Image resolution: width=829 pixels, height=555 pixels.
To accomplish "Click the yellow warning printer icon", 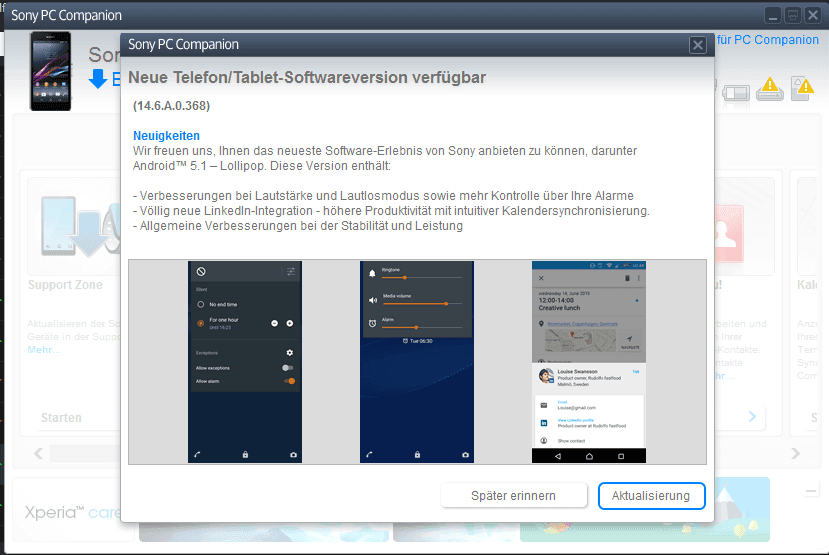I will pos(770,89).
